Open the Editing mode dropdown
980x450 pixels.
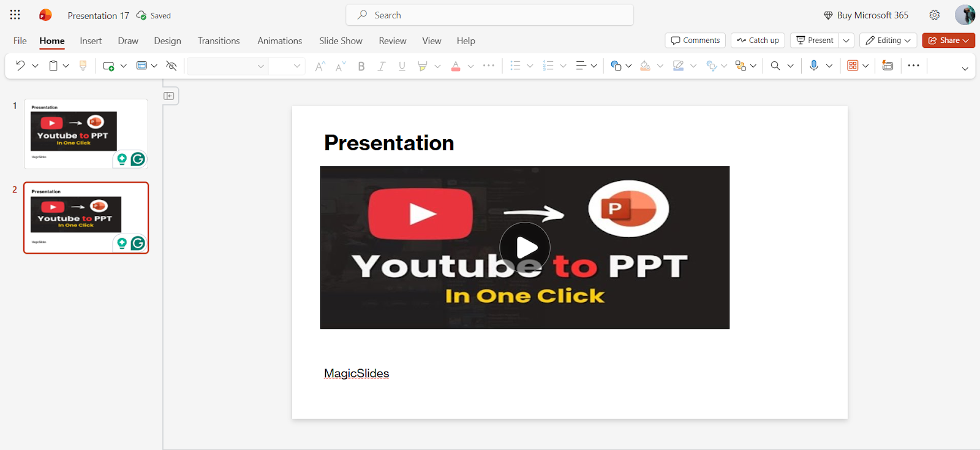[888, 40]
